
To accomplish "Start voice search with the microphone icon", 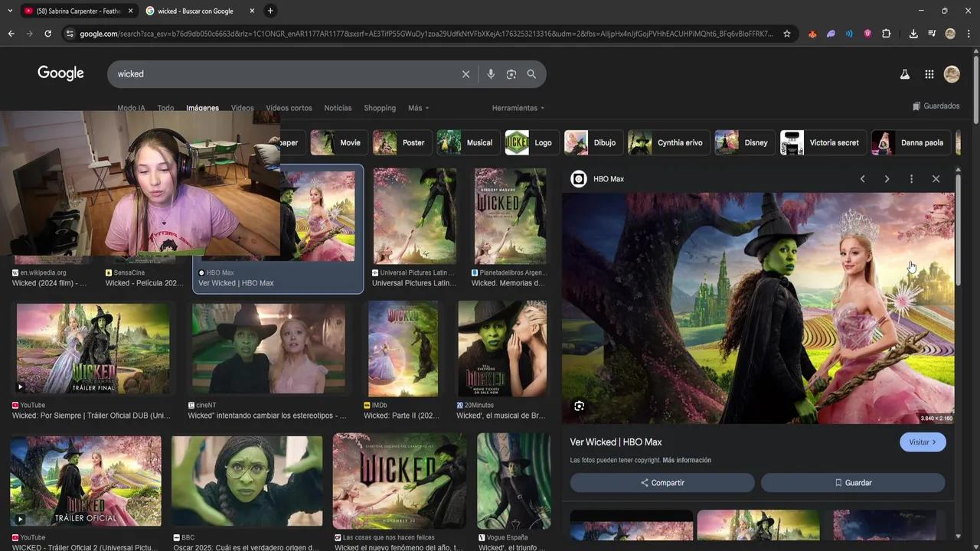I will 491,74.
